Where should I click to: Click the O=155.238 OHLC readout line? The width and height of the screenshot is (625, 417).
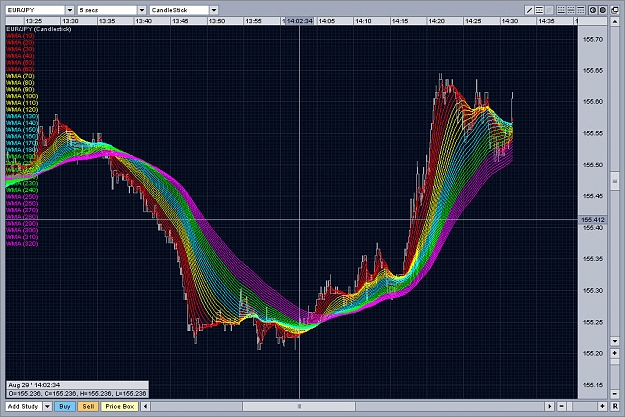(x=77, y=393)
